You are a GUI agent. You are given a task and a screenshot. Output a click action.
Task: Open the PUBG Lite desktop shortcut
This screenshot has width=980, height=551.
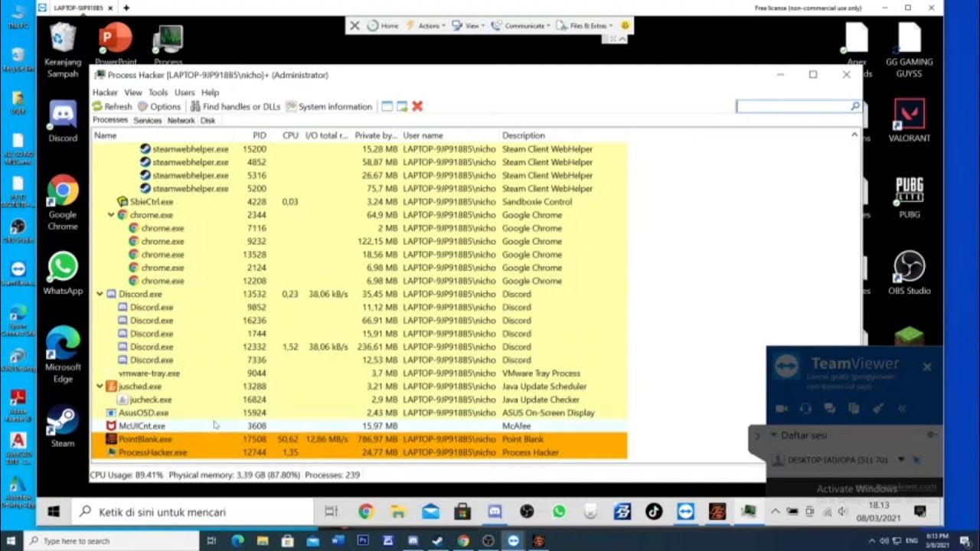910,198
